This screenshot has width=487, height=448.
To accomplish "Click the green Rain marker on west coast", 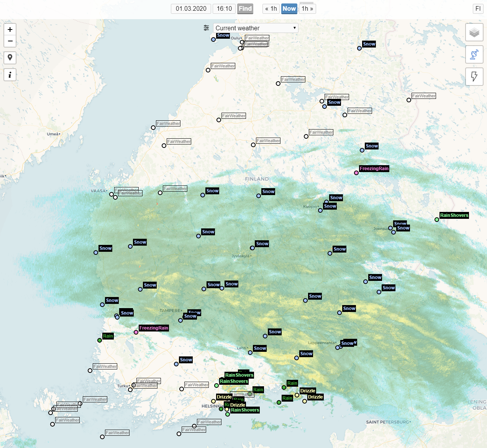I will (x=100, y=340).
